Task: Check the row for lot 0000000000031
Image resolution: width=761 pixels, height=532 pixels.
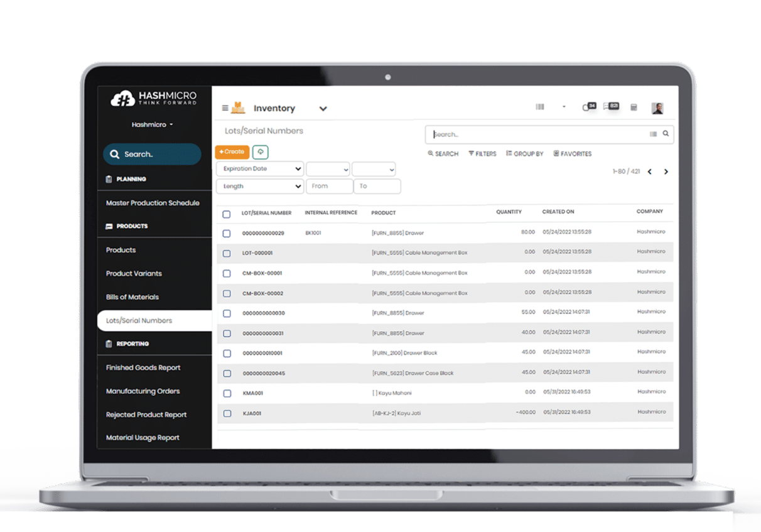Action: pyautogui.click(x=227, y=334)
